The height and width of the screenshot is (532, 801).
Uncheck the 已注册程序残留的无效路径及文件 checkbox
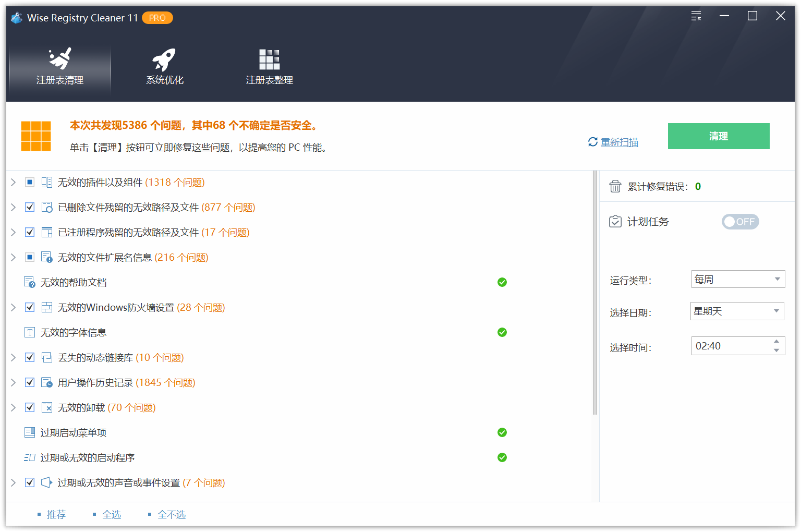pyautogui.click(x=30, y=232)
